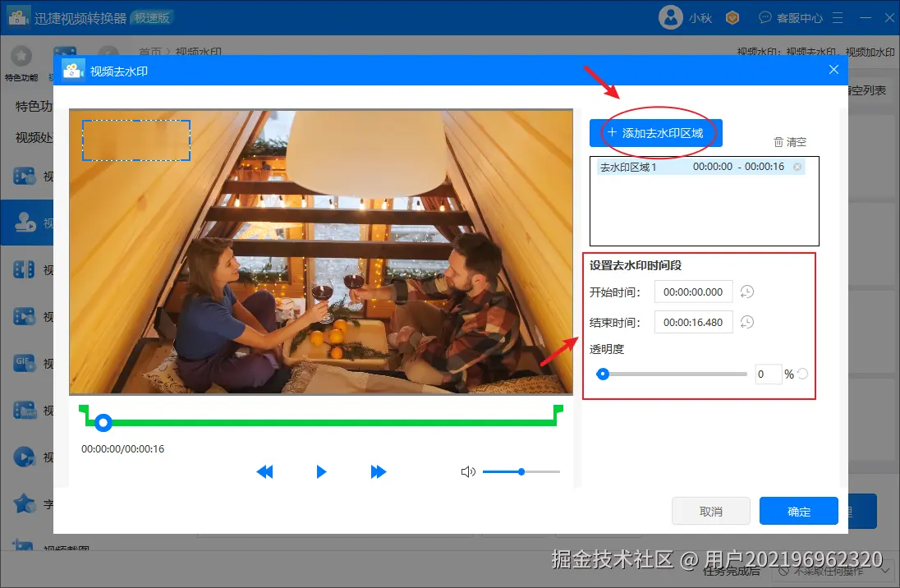This screenshot has width=900, height=588.
Task: Select the play-circle icon in the main sidebar
Action: (24, 457)
